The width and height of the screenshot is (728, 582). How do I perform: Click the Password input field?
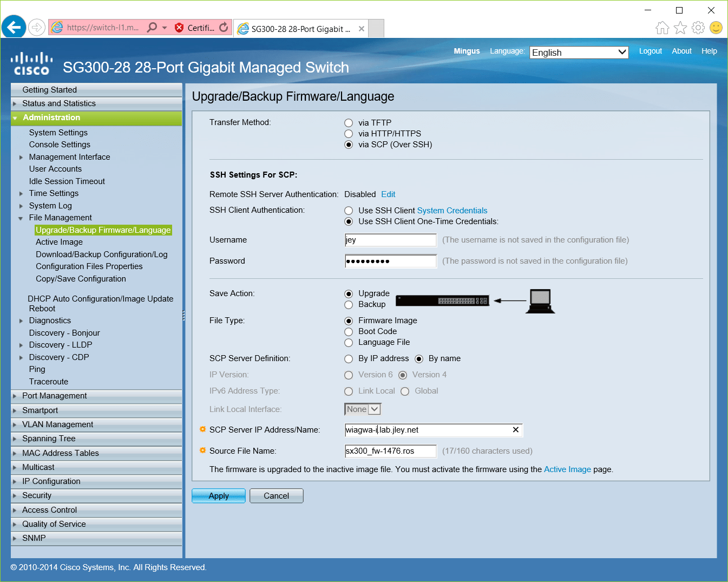click(x=390, y=261)
